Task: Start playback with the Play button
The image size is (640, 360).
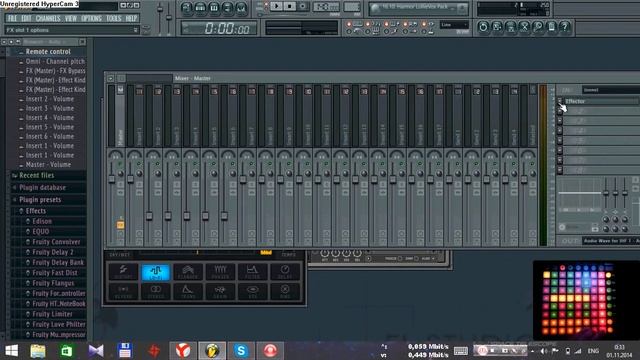Action: [276, 6]
